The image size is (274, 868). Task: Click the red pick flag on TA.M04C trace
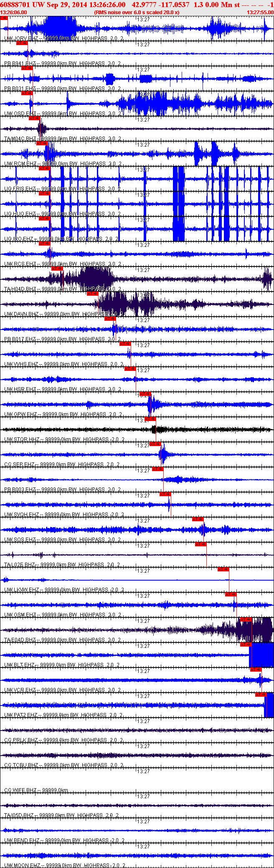[34, 118]
